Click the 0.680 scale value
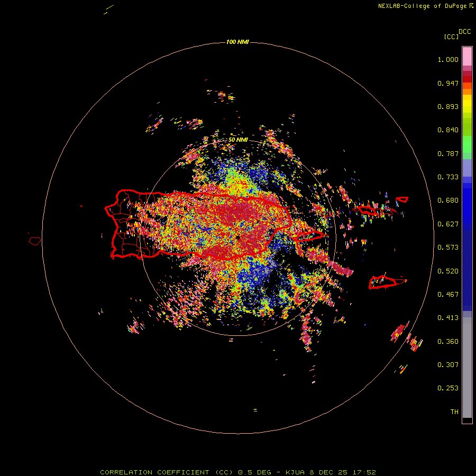Image resolution: width=476 pixels, height=476 pixels. point(448,200)
